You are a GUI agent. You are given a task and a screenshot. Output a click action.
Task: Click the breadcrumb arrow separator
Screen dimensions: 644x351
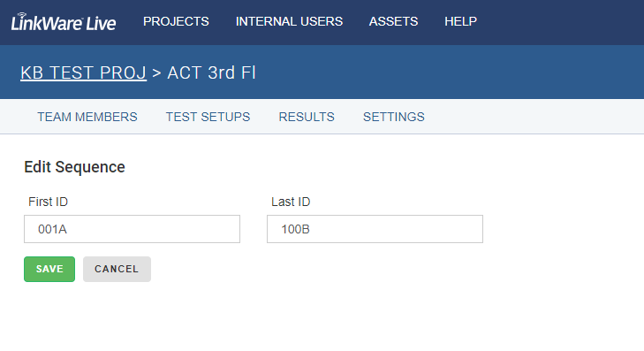(156, 73)
